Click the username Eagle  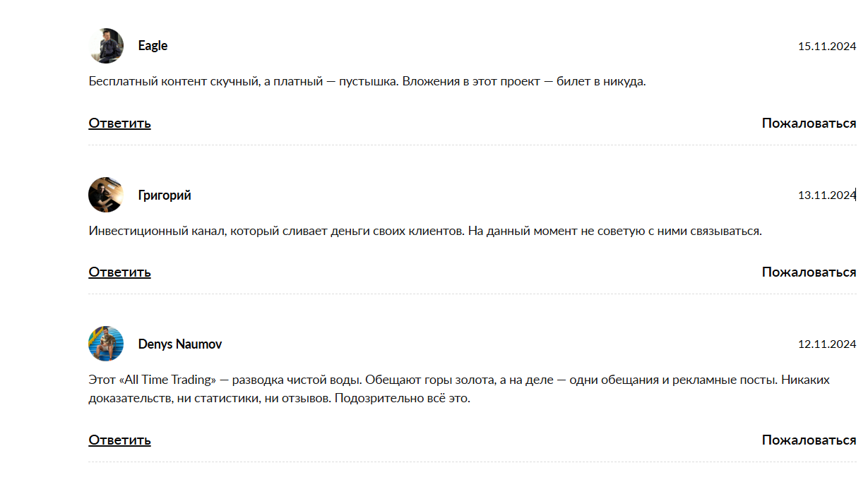tap(153, 46)
